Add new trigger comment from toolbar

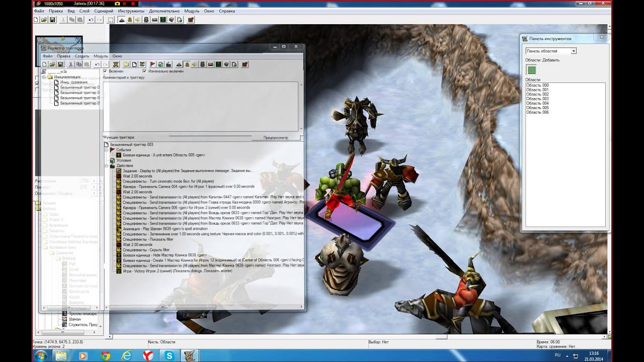[142, 64]
